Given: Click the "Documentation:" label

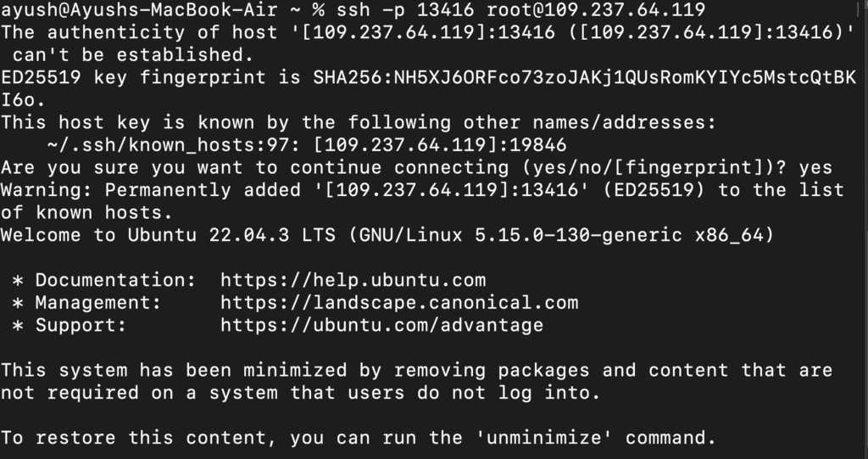Looking at the screenshot, I should (x=110, y=280).
